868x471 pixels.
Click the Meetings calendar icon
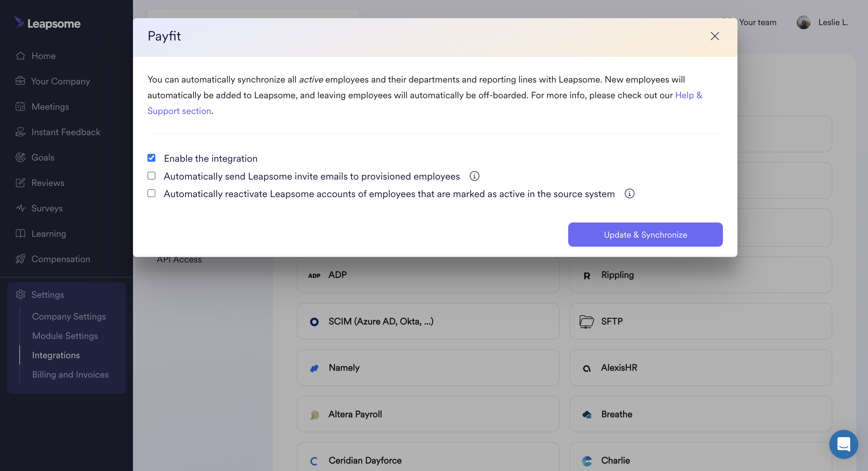click(x=20, y=106)
